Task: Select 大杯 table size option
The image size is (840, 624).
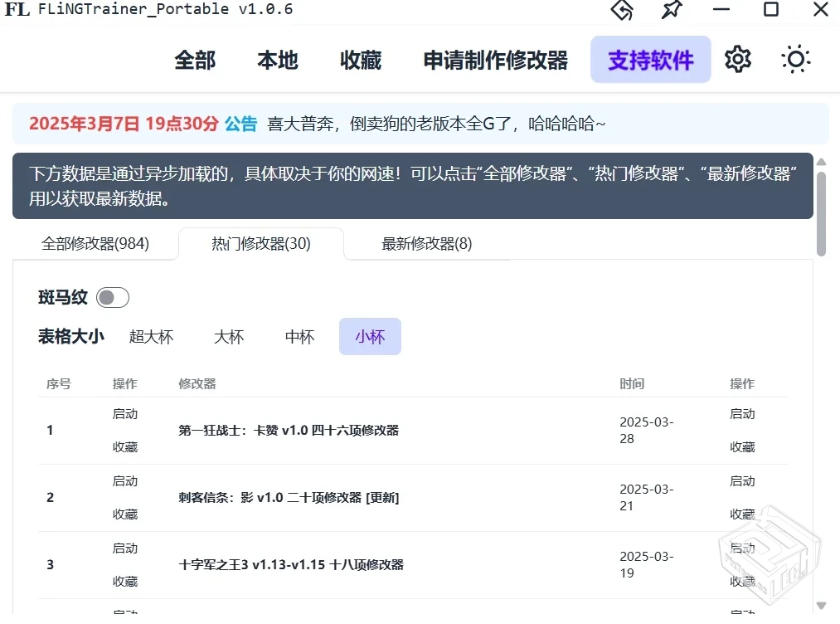Action: click(228, 336)
